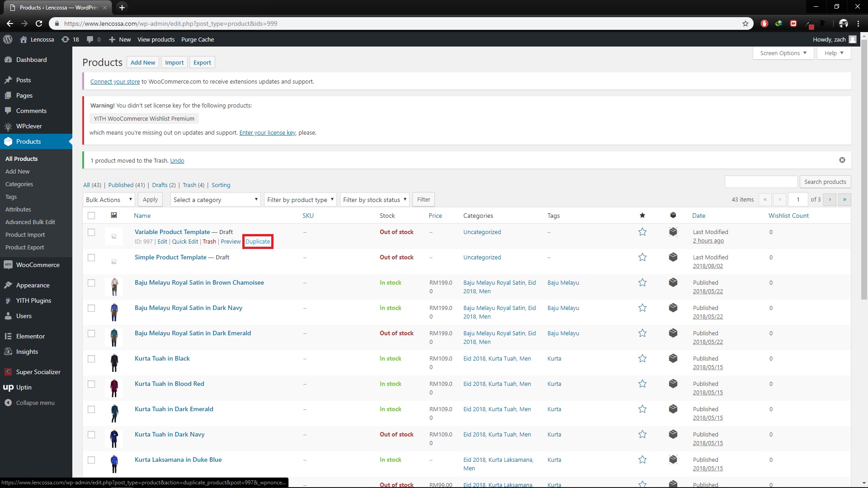Click the Add New button beside Products
The image size is (868, 488).
(x=143, y=62)
